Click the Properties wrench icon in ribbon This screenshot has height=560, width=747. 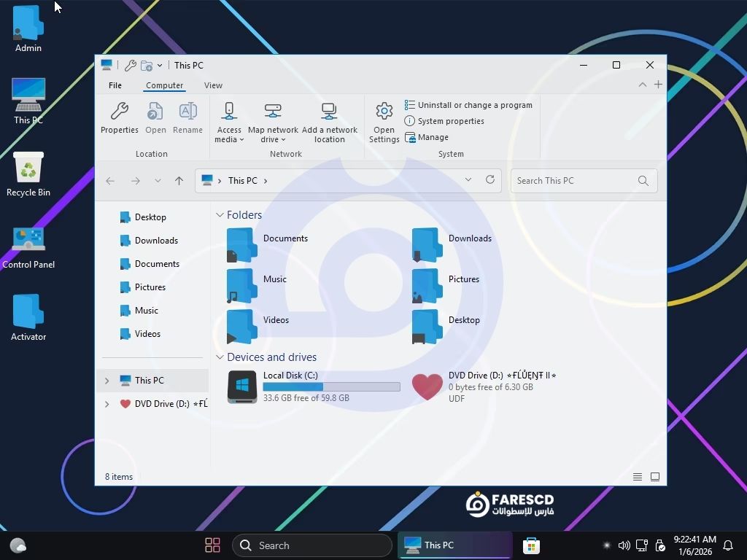click(119, 112)
